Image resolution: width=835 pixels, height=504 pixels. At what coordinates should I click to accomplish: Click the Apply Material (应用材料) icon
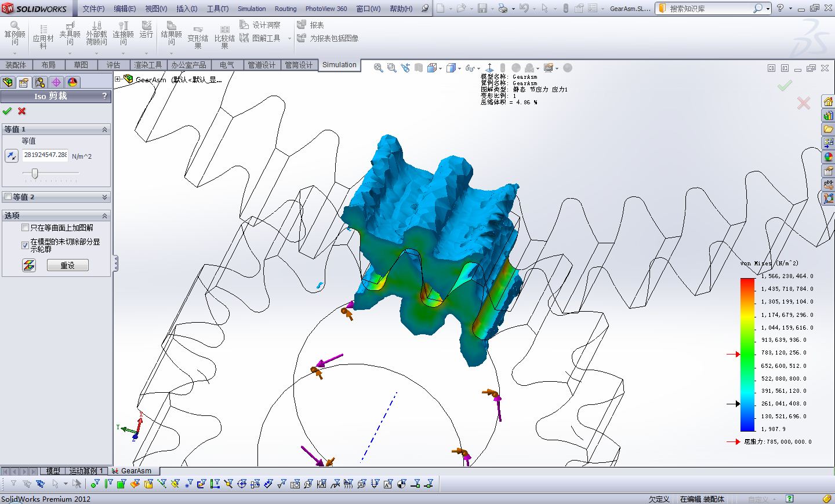coord(43,36)
